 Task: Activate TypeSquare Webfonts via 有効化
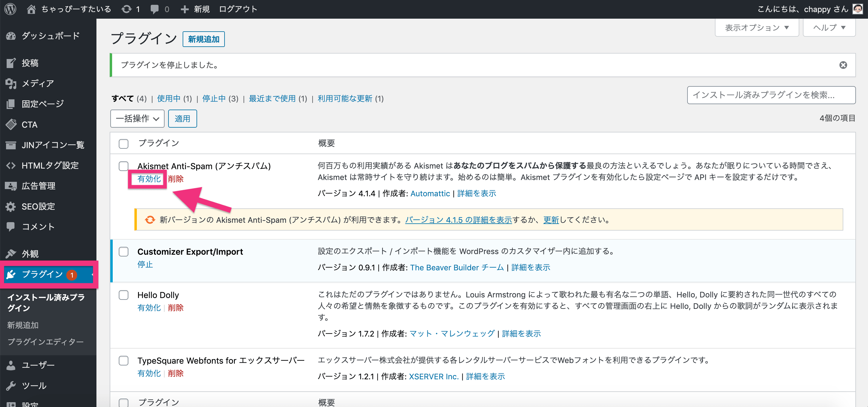point(149,373)
